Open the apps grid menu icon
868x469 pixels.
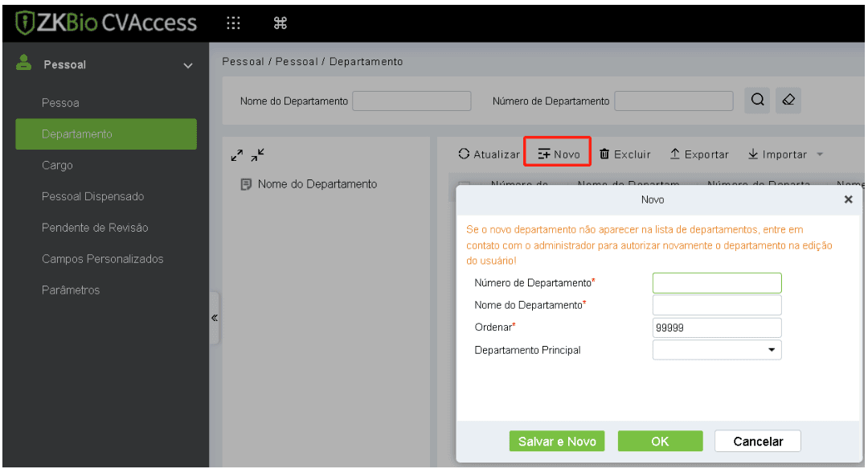(234, 23)
